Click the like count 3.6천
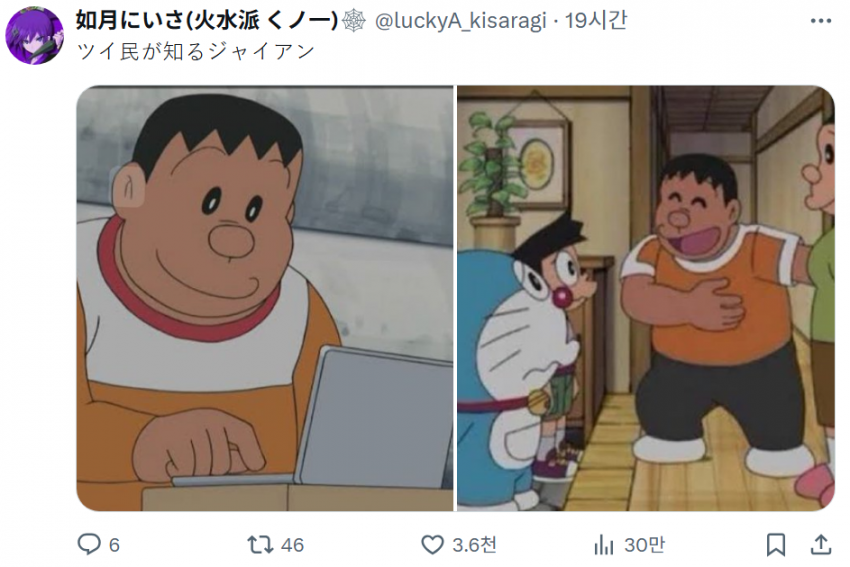This screenshot has width=850, height=567. pyautogui.click(x=474, y=545)
